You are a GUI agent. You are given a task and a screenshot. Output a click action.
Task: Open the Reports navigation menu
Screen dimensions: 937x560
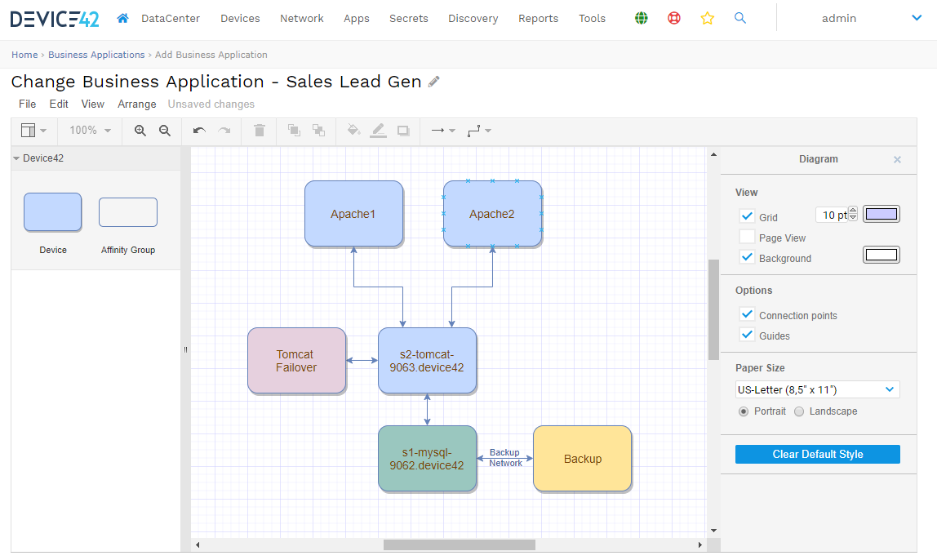click(539, 19)
